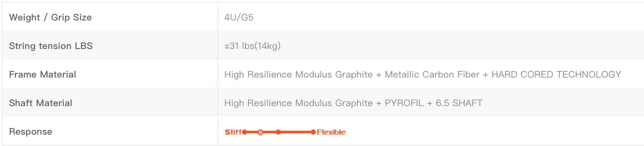Click the first dot next to Stiff
The width and height of the screenshot is (644, 146).
pyautogui.click(x=245, y=132)
